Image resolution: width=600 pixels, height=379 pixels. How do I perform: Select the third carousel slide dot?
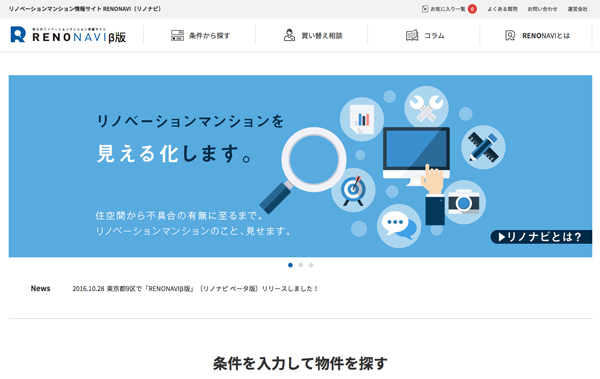pos(311,265)
